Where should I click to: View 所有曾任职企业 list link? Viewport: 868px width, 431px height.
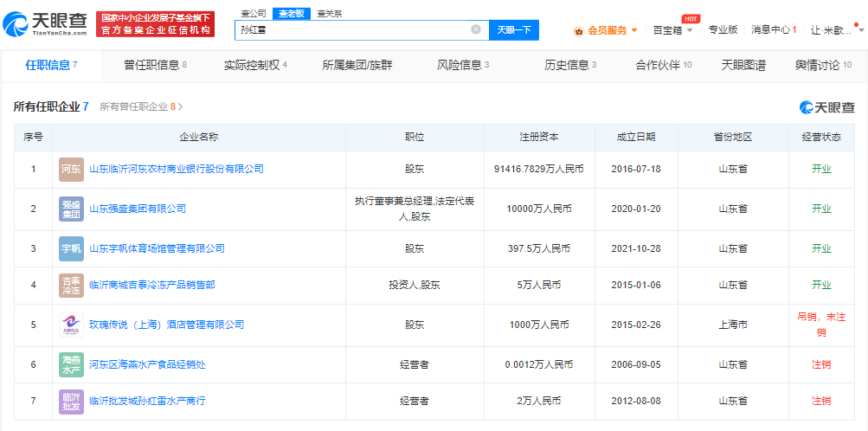141,106
